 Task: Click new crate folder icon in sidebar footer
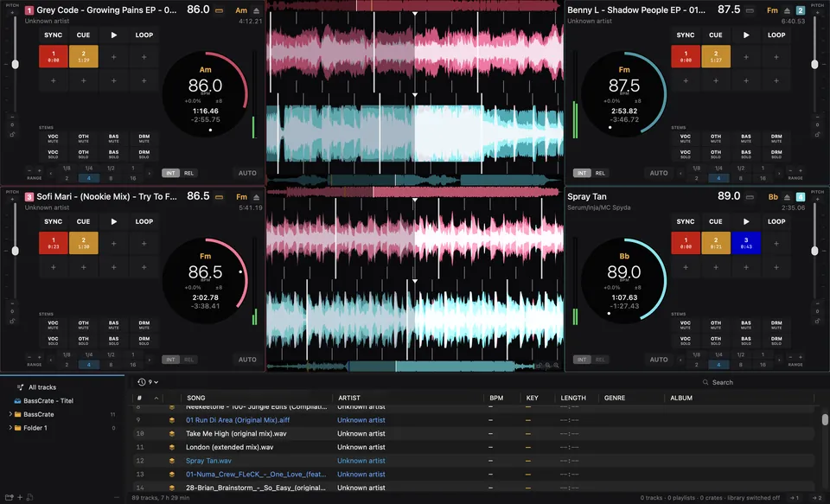(x=9, y=497)
